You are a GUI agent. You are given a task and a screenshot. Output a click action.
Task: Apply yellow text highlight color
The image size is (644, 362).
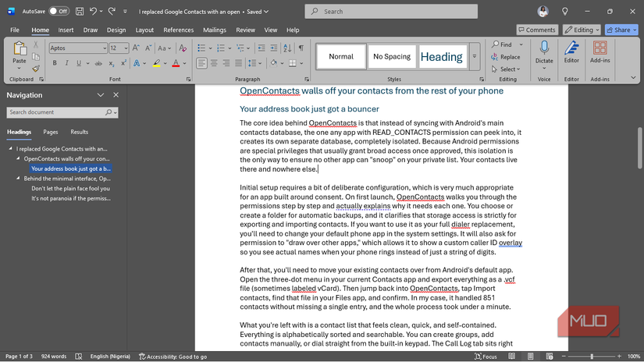click(x=156, y=63)
